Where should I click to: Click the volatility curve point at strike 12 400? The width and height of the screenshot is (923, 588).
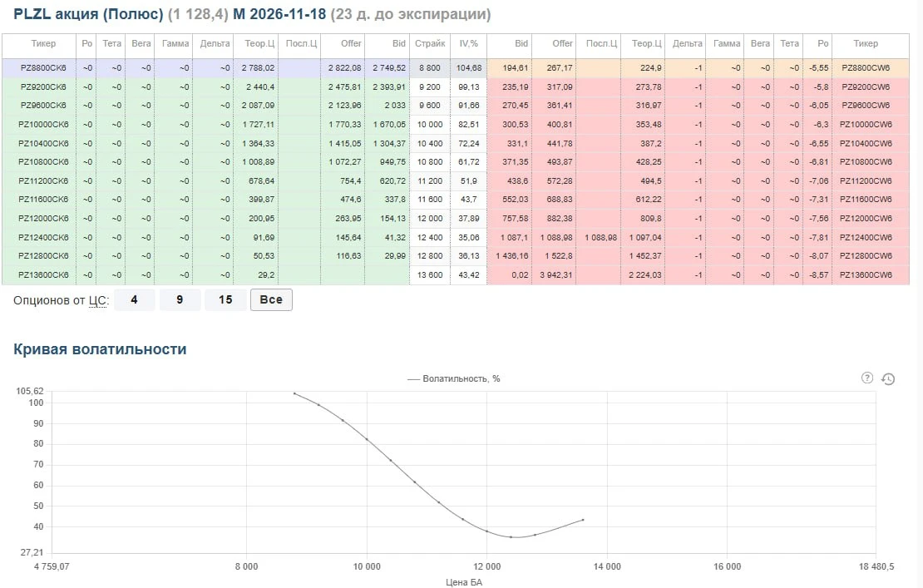511,536
